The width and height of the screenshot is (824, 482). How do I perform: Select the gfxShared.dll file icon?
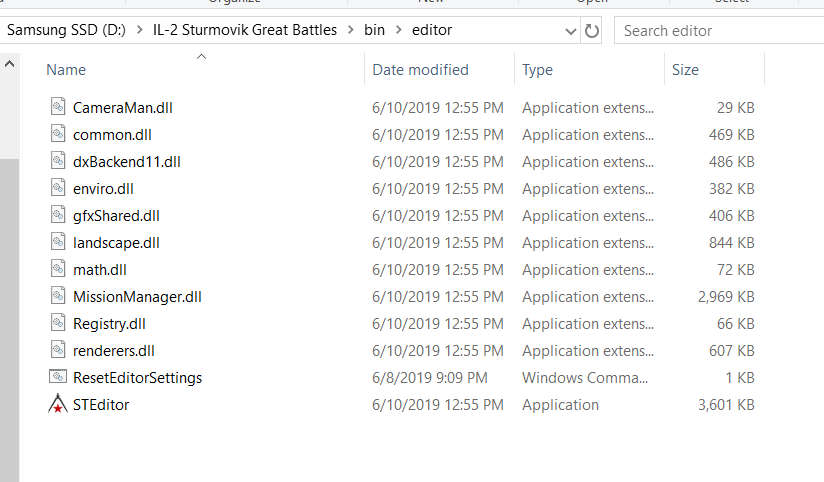58,214
